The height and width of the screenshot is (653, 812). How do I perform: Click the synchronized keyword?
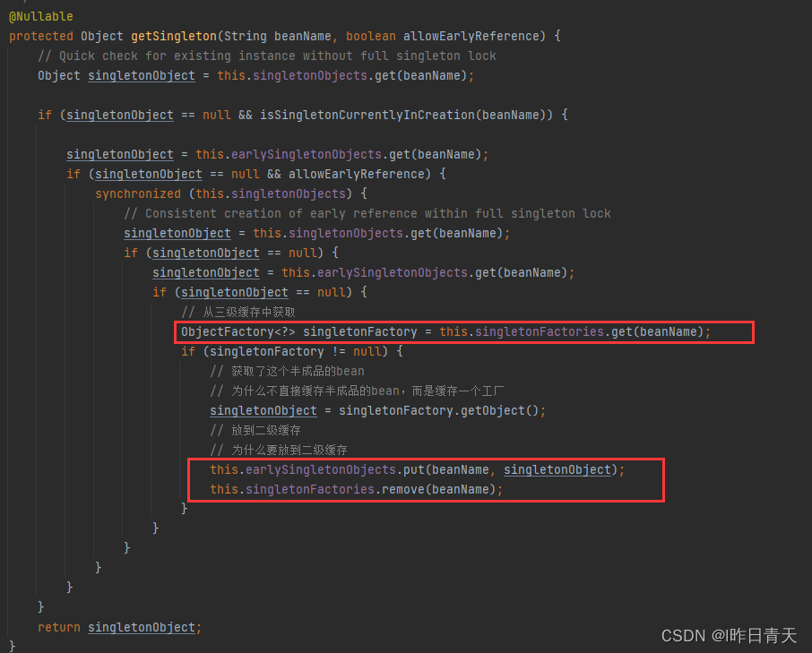(138, 194)
